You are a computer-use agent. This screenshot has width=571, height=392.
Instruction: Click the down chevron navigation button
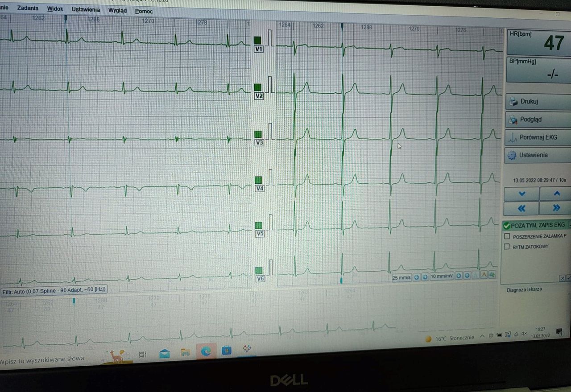[x=521, y=194]
